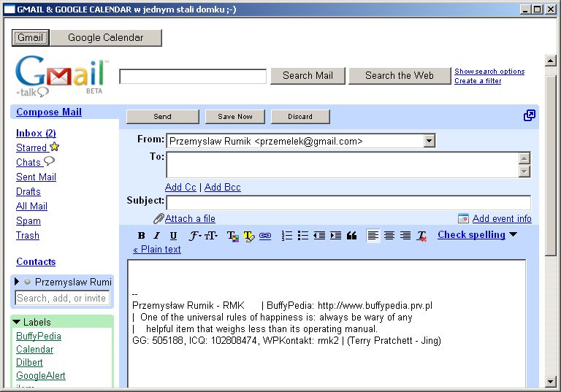Apply bulleted list formatting

[302, 235]
